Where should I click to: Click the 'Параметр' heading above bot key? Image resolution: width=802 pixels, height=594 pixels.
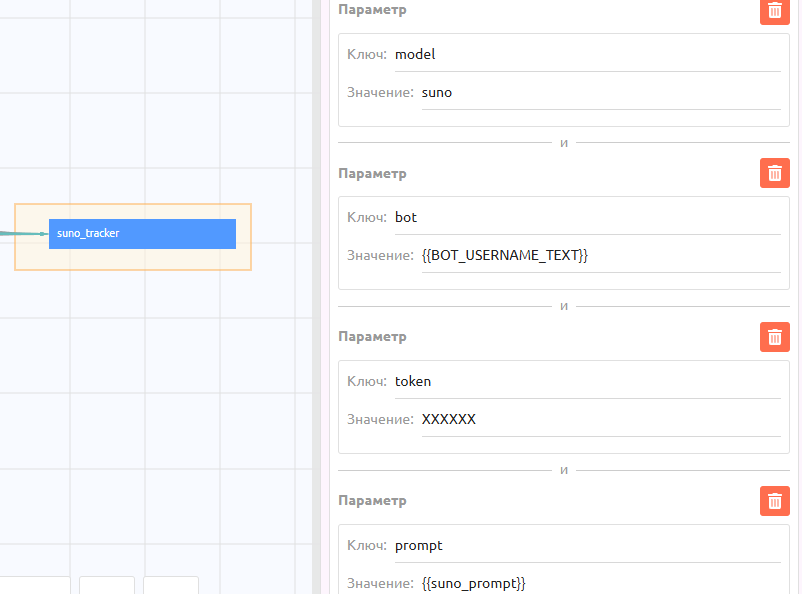click(x=372, y=174)
